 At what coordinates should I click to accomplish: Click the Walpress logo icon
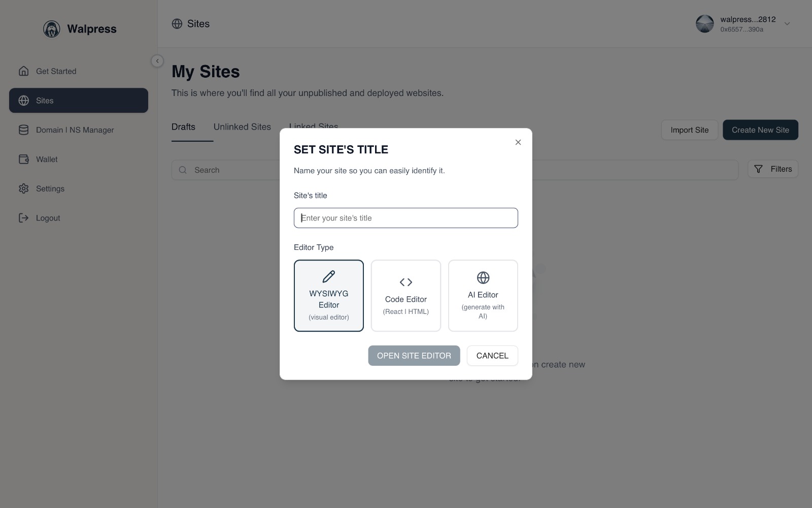(x=51, y=29)
